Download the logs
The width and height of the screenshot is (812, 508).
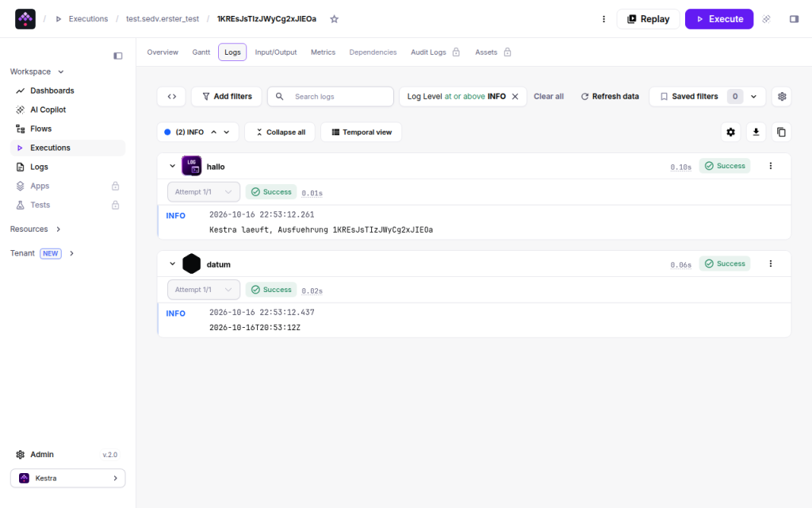[x=756, y=133]
